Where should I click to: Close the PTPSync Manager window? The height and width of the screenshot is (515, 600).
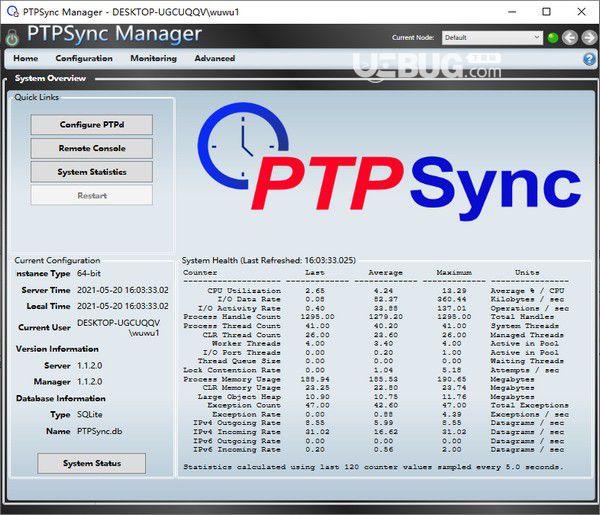(x=581, y=12)
